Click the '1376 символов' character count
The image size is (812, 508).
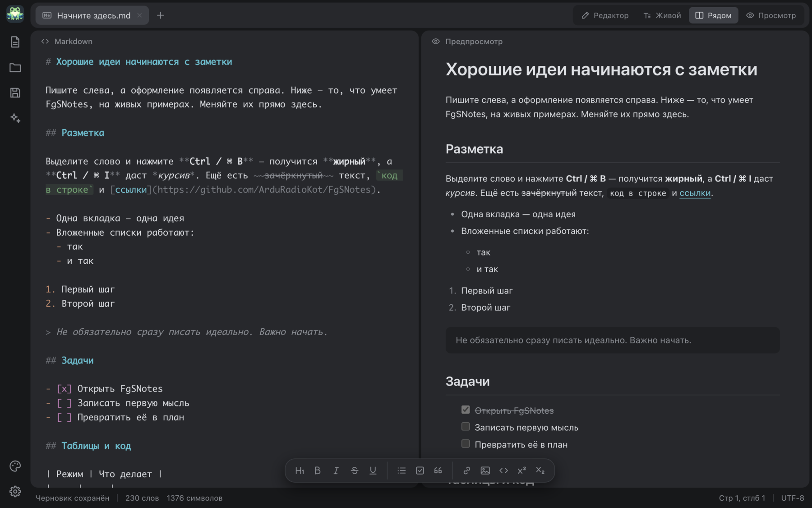pos(194,498)
